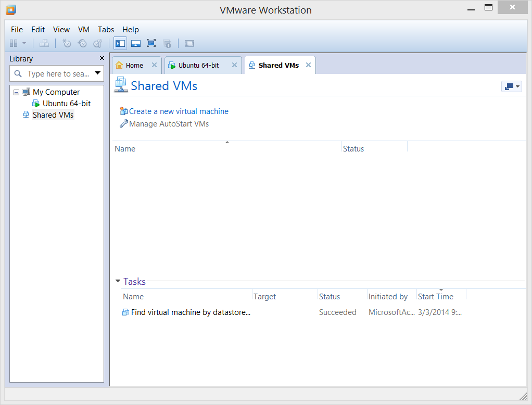
Task: Open the Tabs menu
Action: (106, 30)
